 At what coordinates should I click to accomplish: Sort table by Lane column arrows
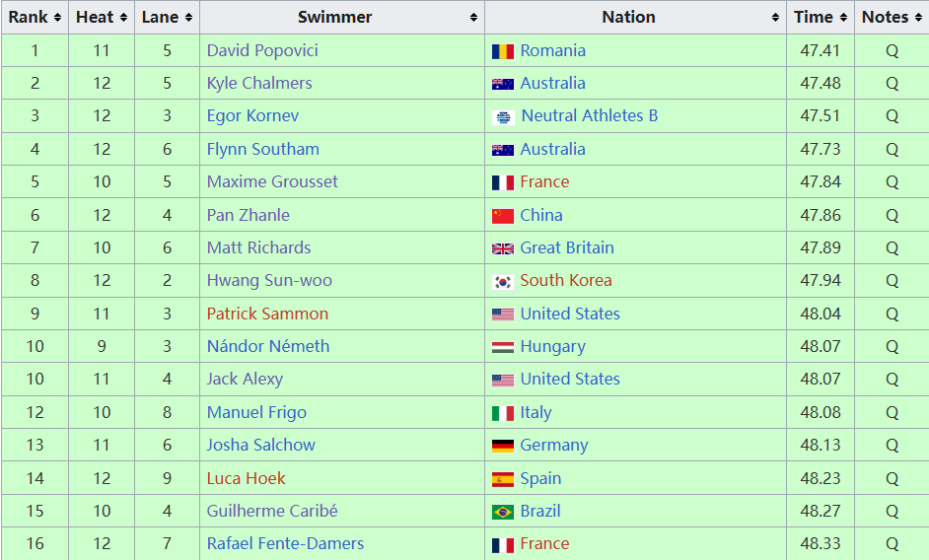pyautogui.click(x=188, y=18)
